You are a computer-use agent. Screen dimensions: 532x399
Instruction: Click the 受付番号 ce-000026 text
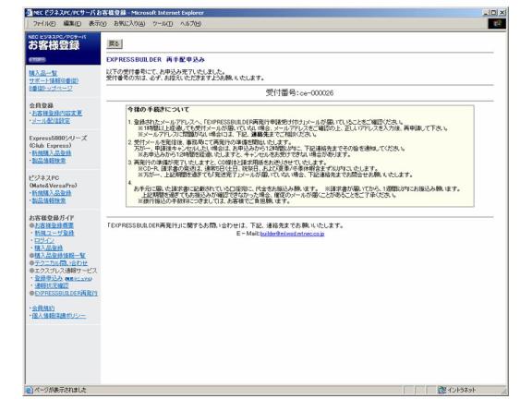pos(299,92)
